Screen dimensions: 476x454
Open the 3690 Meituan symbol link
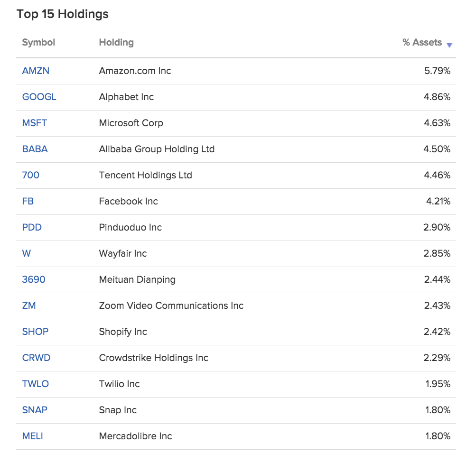[x=34, y=279]
